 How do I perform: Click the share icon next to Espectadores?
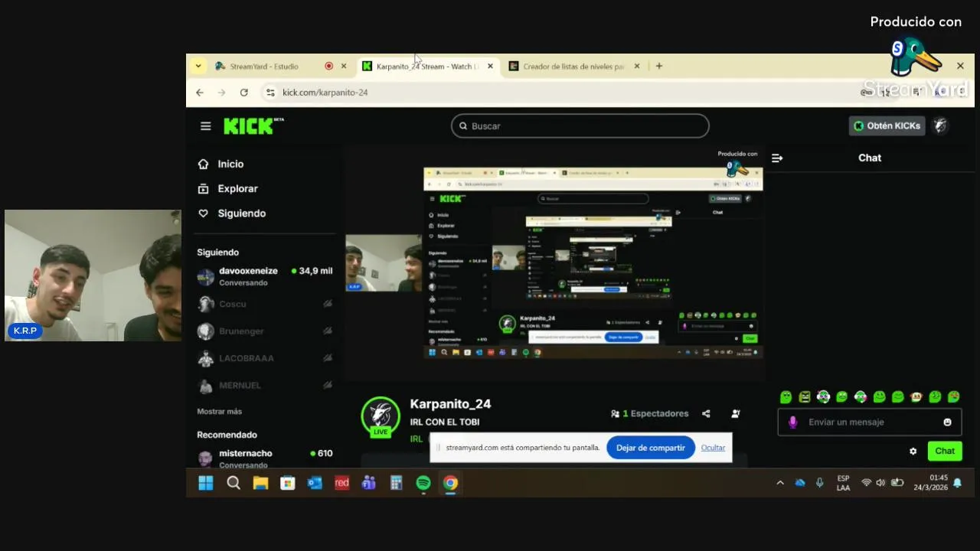(706, 413)
